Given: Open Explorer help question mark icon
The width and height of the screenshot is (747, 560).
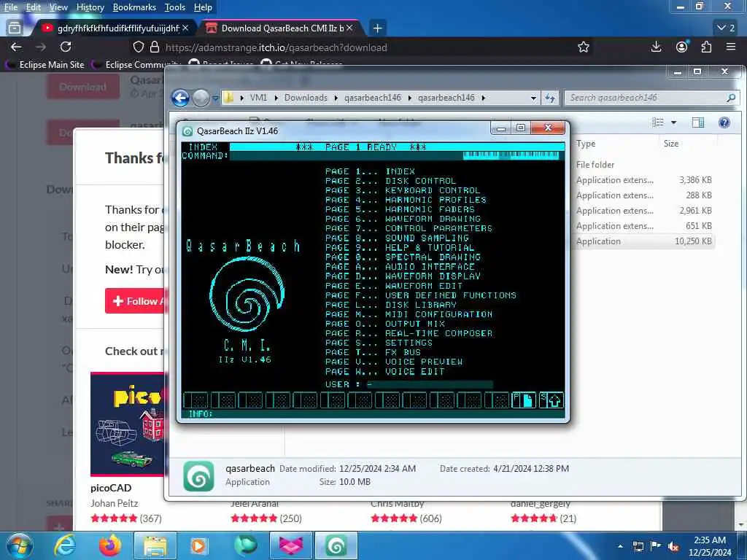Looking at the screenshot, I should pyautogui.click(x=724, y=122).
